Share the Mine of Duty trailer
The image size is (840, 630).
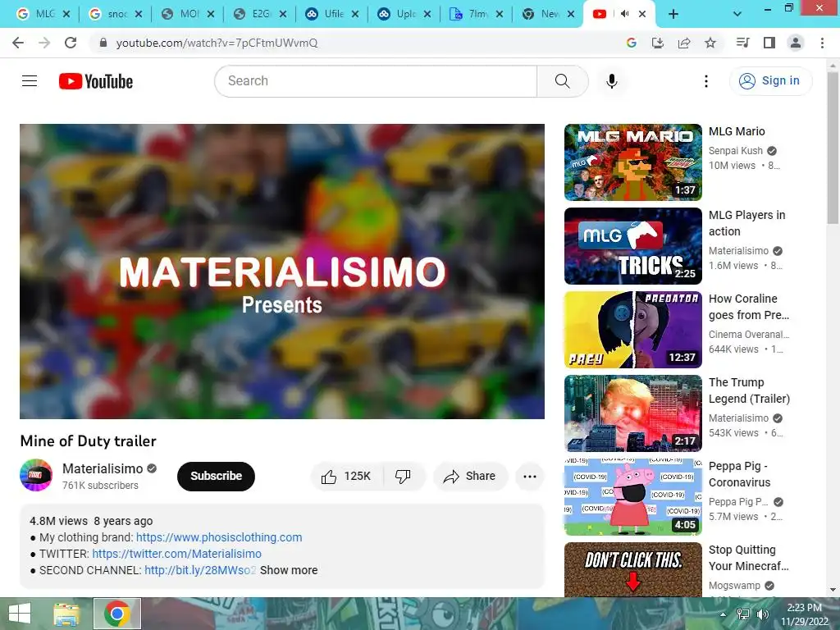(x=470, y=477)
